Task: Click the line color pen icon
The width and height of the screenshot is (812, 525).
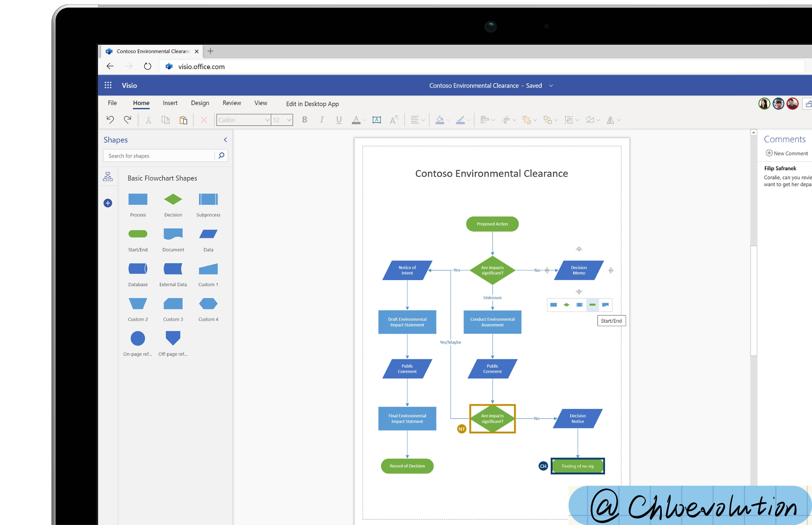Action: click(460, 120)
